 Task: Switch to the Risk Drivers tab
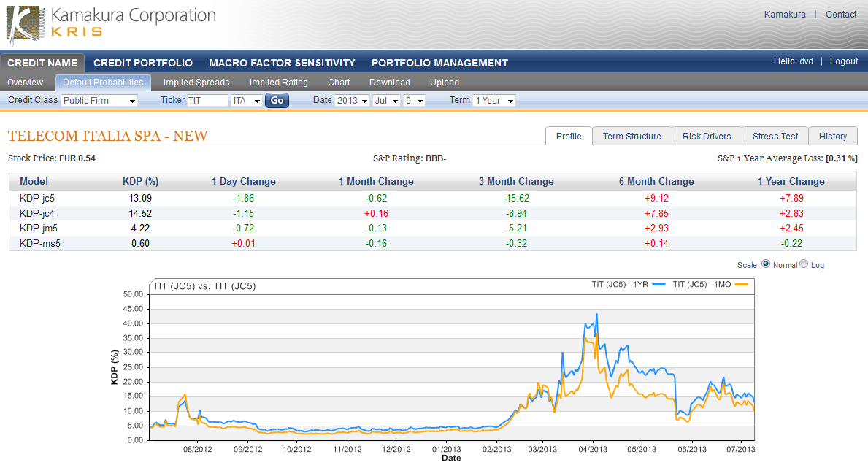pos(707,137)
